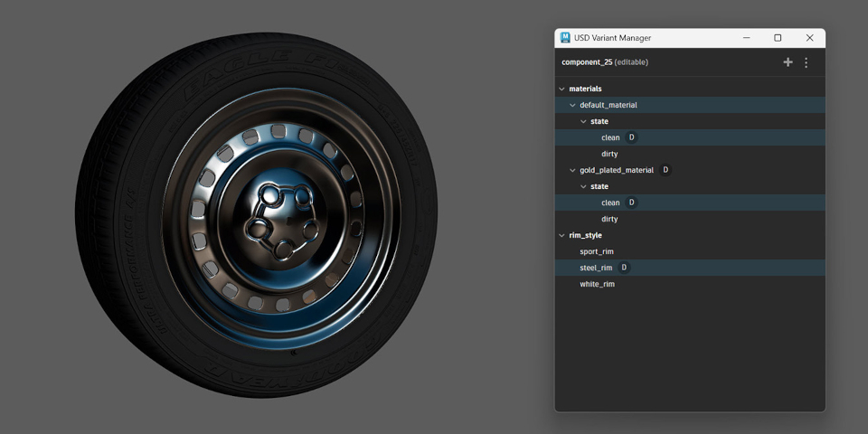The height and width of the screenshot is (434, 868).
Task: Collapse the gold_plated_material chevron
Action: [x=572, y=170]
